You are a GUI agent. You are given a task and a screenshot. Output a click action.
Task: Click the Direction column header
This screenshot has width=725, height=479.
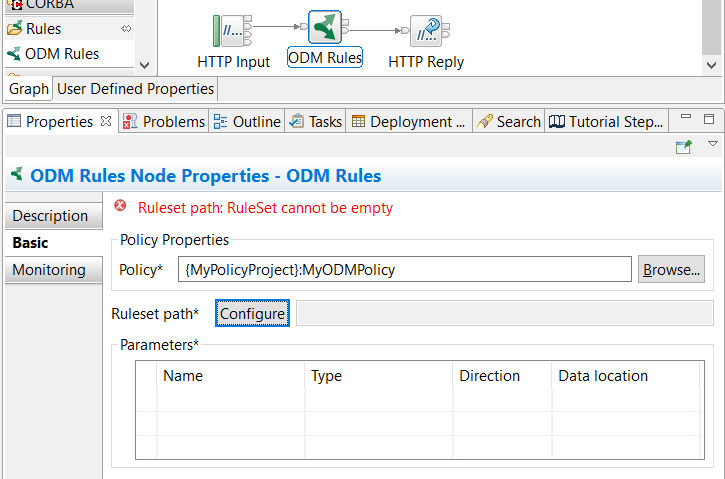click(x=502, y=375)
